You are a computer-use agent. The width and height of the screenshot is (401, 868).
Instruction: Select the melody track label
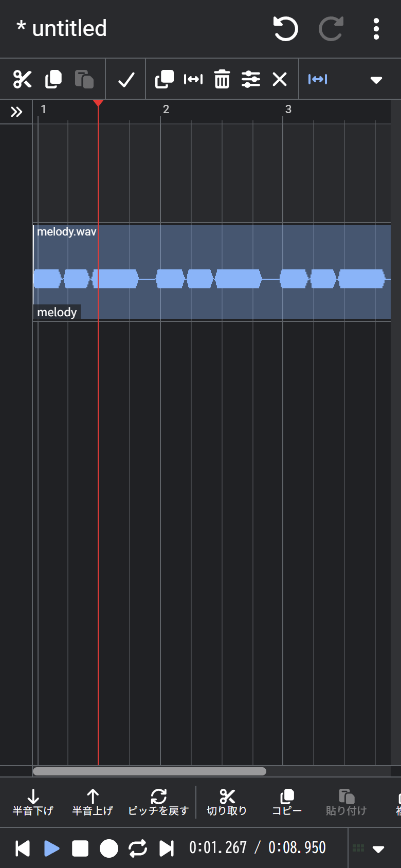57,312
